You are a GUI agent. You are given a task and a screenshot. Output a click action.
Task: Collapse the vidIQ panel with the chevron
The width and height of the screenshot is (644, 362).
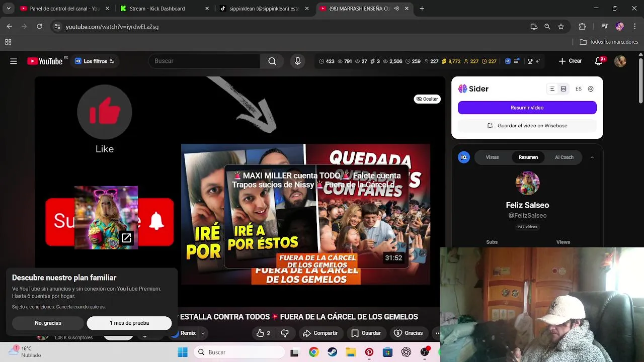(x=592, y=157)
